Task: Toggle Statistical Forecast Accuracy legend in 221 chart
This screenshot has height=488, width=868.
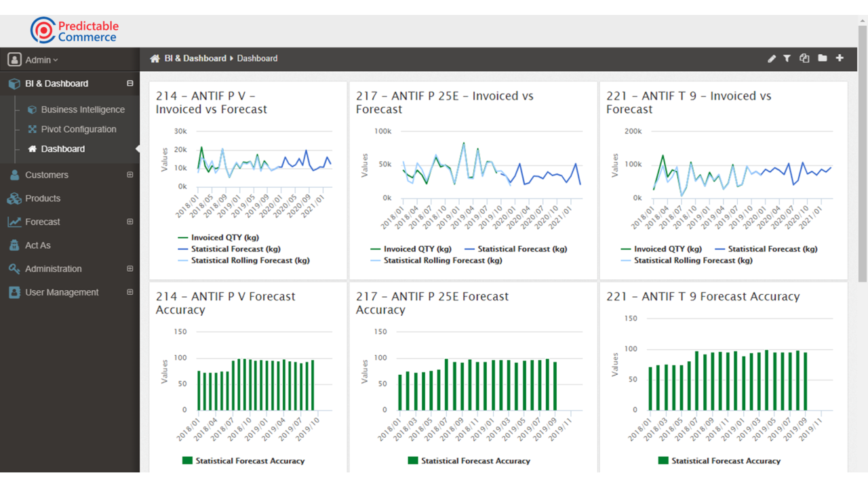Action: [719, 460]
